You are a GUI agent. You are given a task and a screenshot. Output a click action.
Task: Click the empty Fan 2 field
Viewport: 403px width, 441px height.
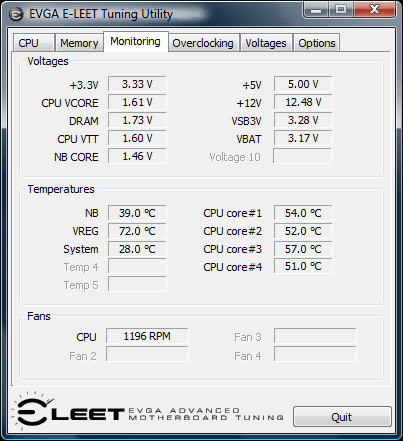pos(147,354)
